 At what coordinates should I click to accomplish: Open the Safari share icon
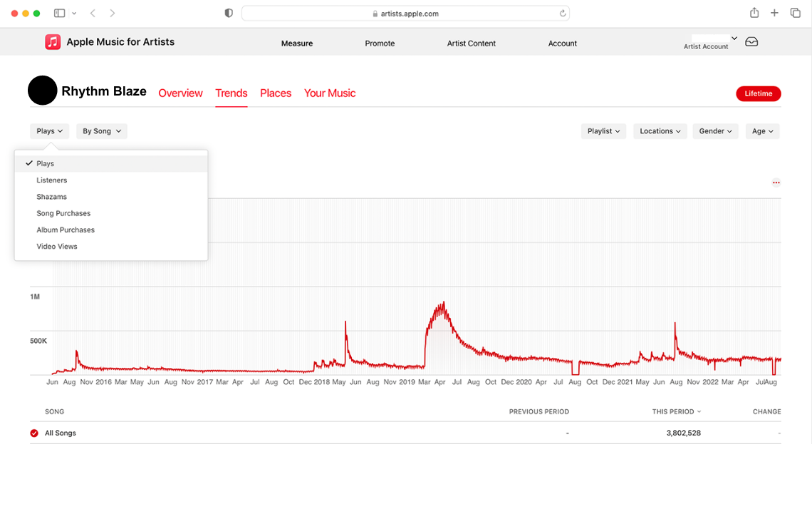click(x=754, y=13)
